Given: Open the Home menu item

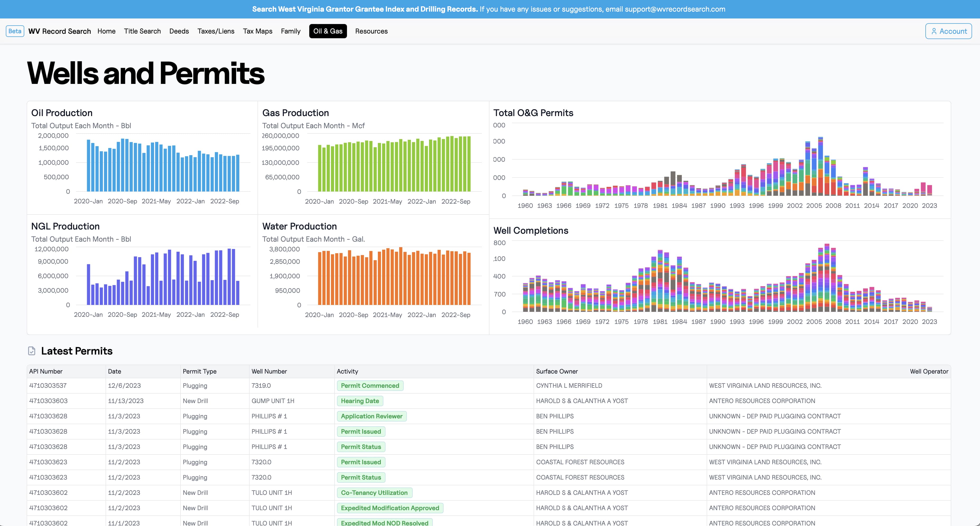Looking at the screenshot, I should (x=106, y=31).
